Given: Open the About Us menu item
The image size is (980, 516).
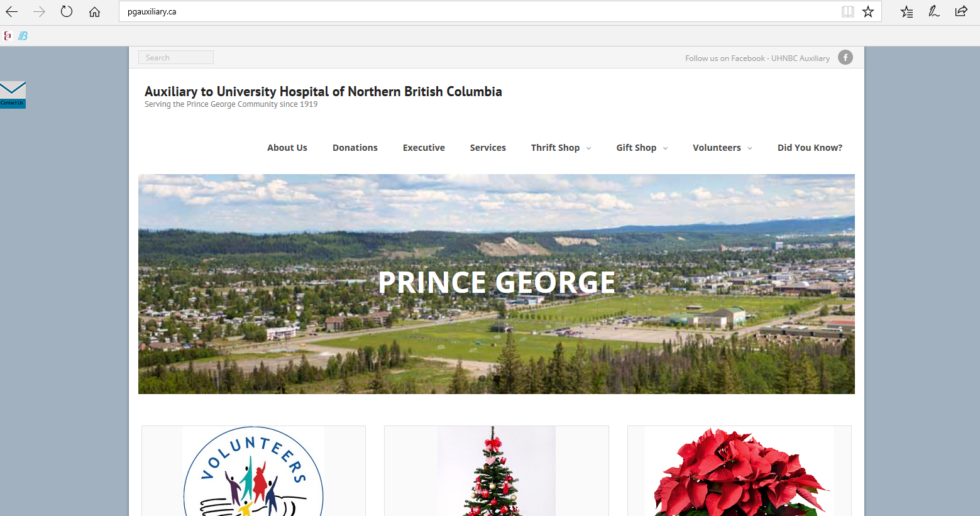Looking at the screenshot, I should [287, 148].
